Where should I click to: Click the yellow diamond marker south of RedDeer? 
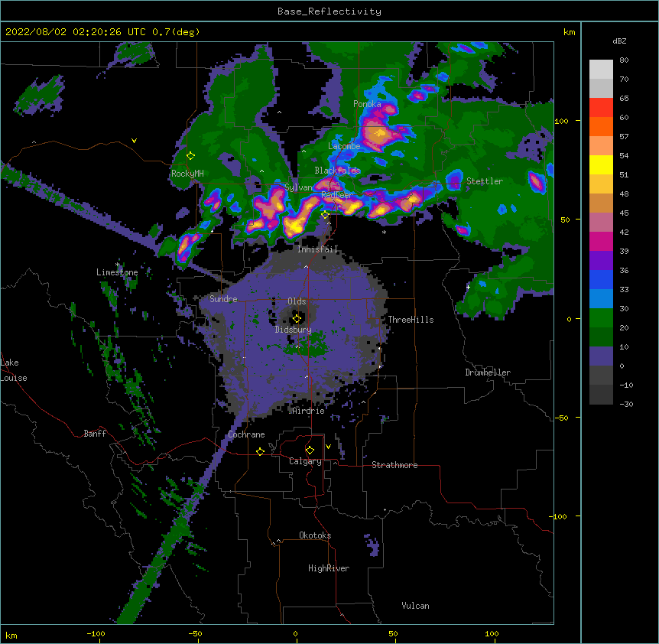(x=326, y=215)
